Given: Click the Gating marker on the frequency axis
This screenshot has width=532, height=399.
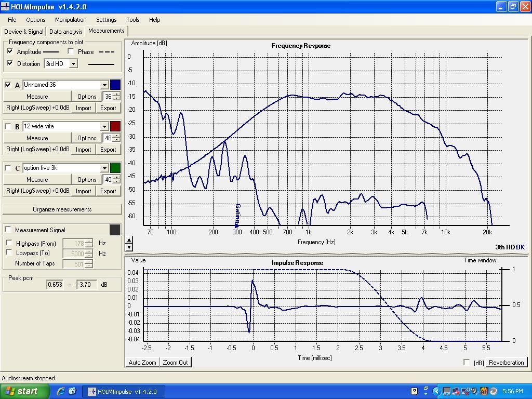Looking at the screenshot, I should click(237, 215).
